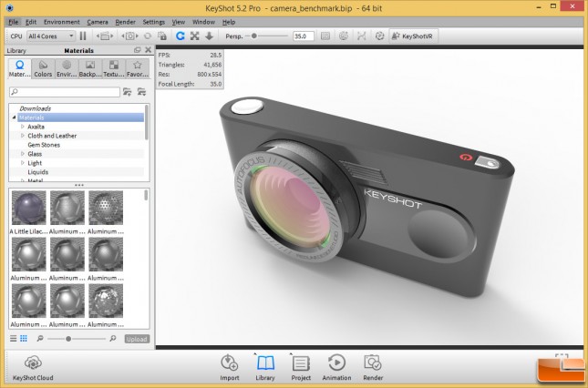Select the Downloads folder in tree
Viewport: 588px width, 388px height.
(x=36, y=108)
